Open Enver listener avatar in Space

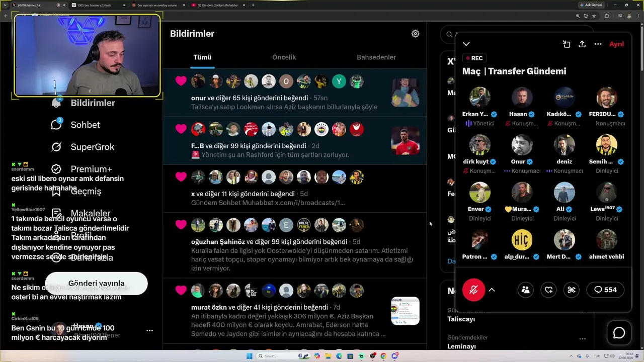(480, 193)
